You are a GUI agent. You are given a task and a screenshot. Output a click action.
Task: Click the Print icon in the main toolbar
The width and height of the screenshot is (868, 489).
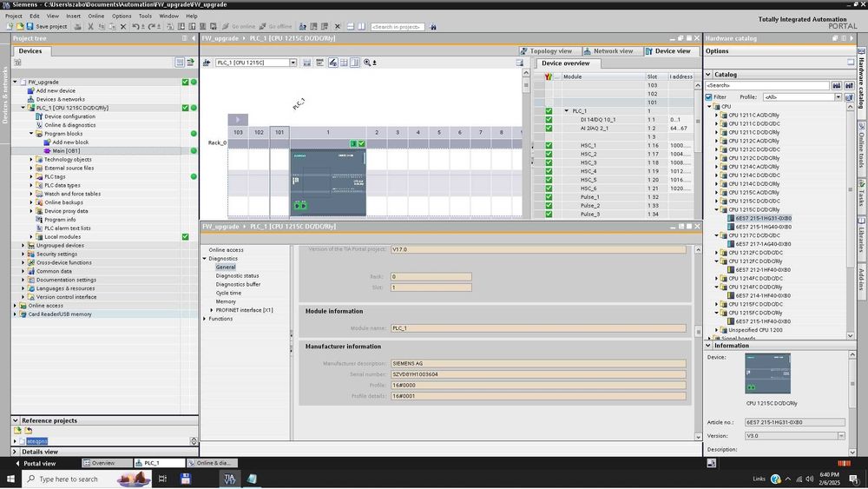tap(78, 27)
